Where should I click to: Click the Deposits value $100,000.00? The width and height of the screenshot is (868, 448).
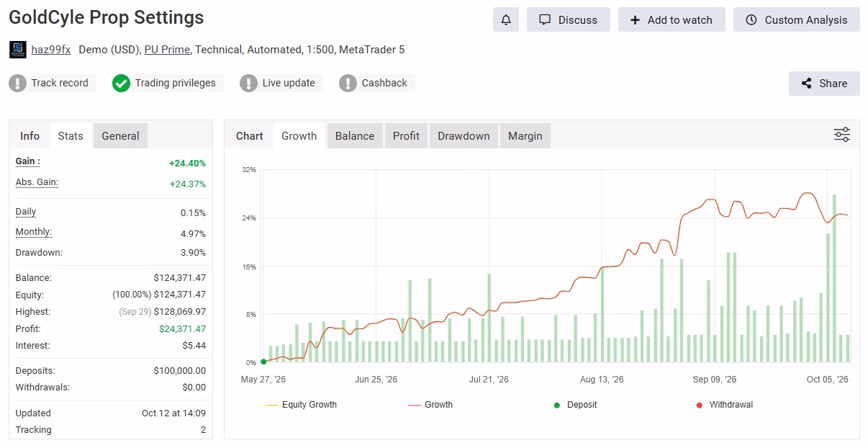[x=179, y=371]
